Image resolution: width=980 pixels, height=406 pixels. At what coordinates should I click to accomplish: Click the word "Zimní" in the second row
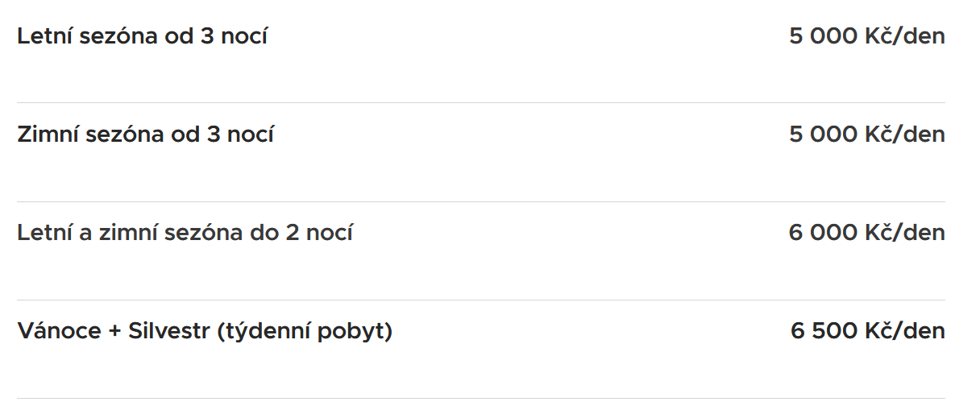pos(48,135)
